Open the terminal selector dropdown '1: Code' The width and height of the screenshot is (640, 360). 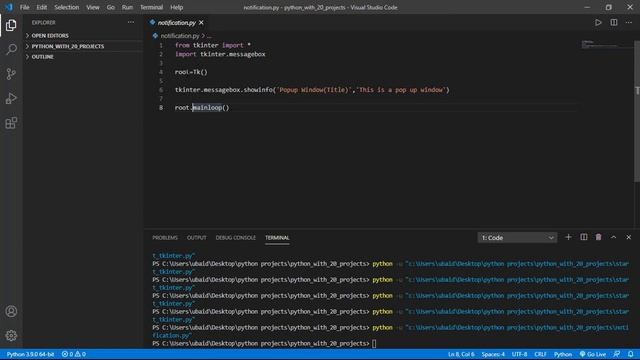pos(517,238)
